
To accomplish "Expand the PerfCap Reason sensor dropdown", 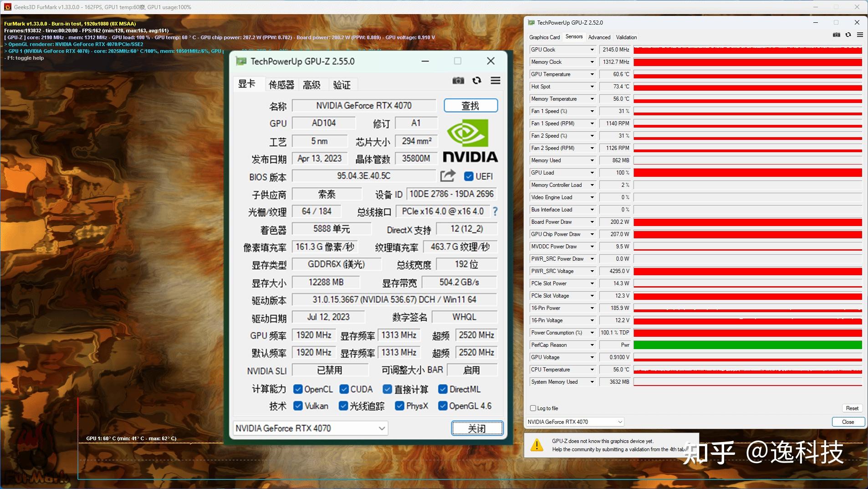I will click(x=592, y=345).
